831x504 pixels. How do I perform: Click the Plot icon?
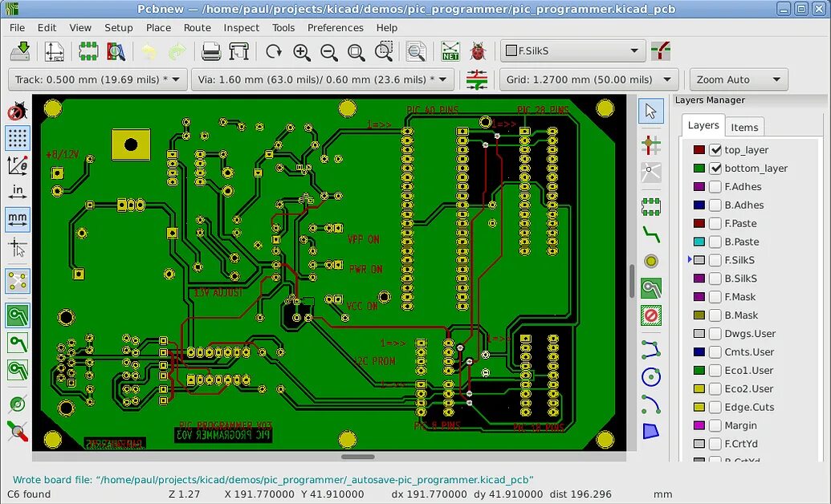[x=238, y=51]
